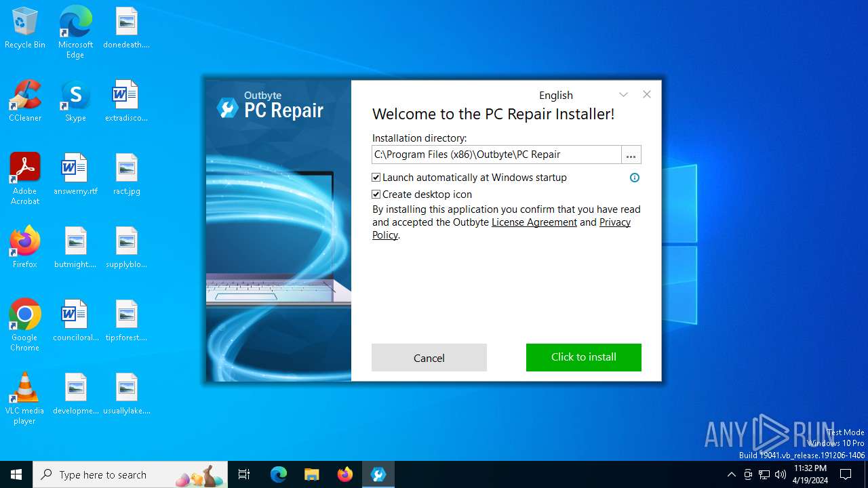
Task: Select the supplyblo image file
Action: (x=127, y=247)
